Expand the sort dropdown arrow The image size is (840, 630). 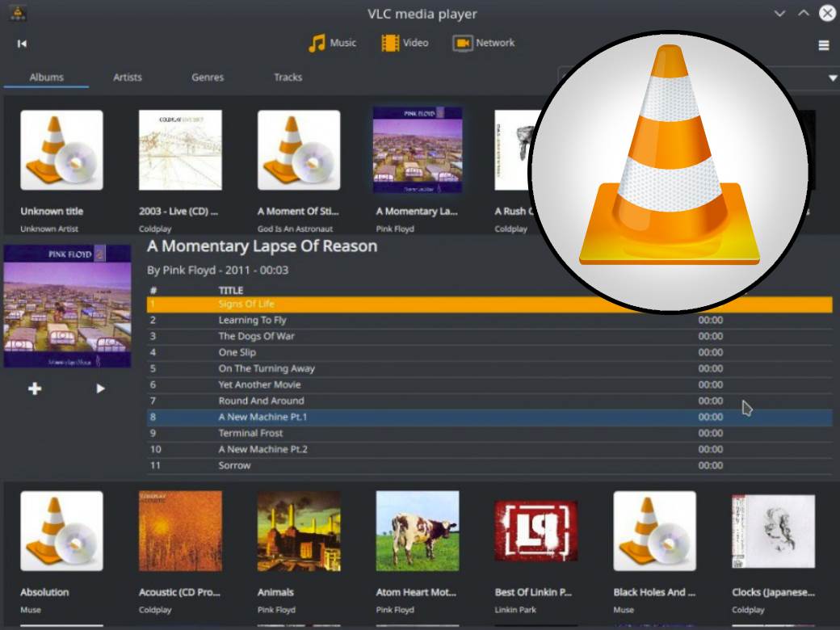click(x=833, y=78)
